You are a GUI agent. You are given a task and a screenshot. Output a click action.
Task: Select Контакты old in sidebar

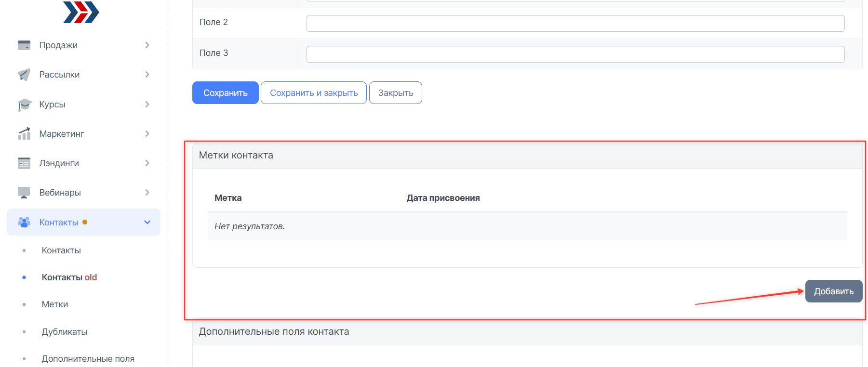[69, 277]
